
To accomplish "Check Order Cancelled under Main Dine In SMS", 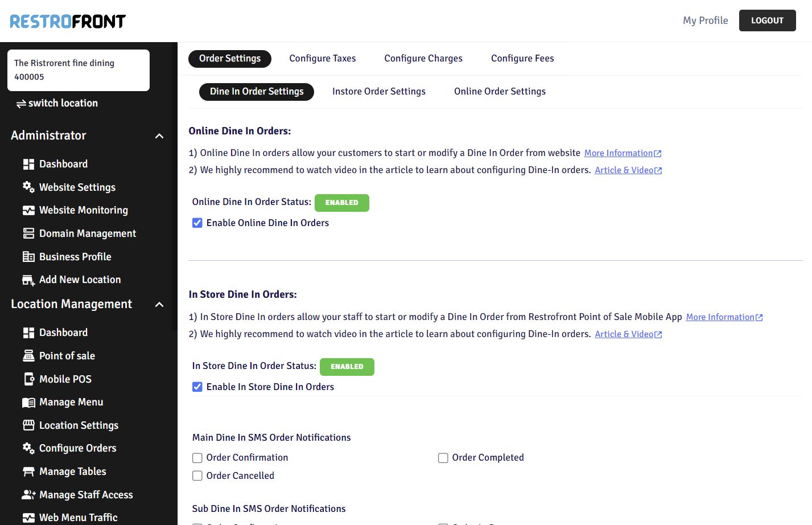I will [x=197, y=476].
